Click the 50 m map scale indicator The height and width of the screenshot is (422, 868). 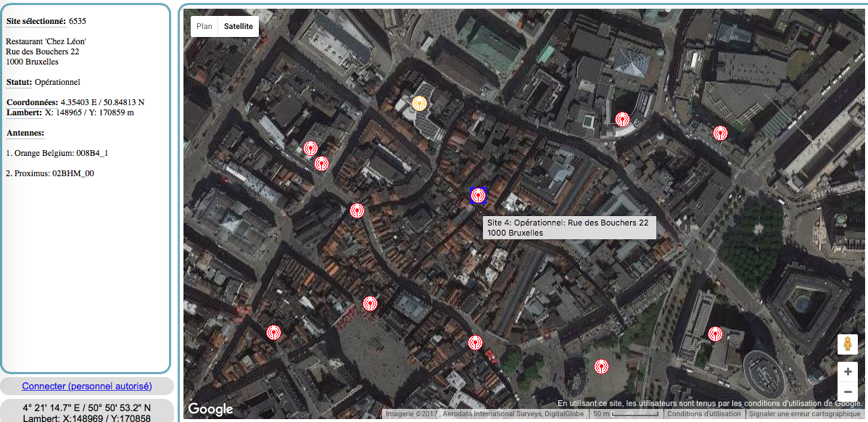pos(626,414)
